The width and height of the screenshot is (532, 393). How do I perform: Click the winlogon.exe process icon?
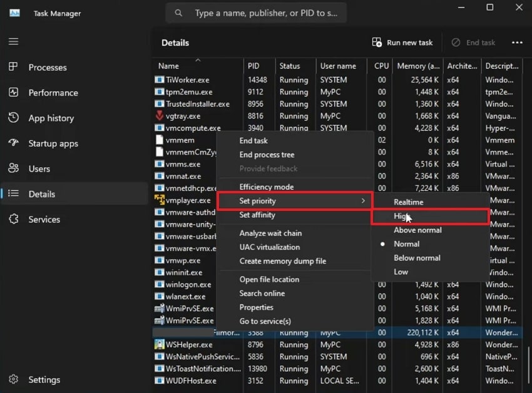pos(159,284)
